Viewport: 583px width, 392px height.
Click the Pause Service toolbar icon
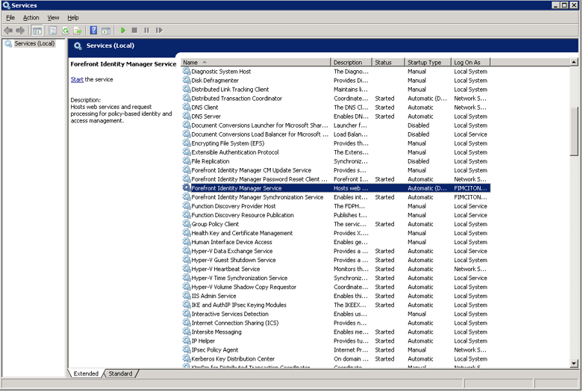(x=146, y=31)
